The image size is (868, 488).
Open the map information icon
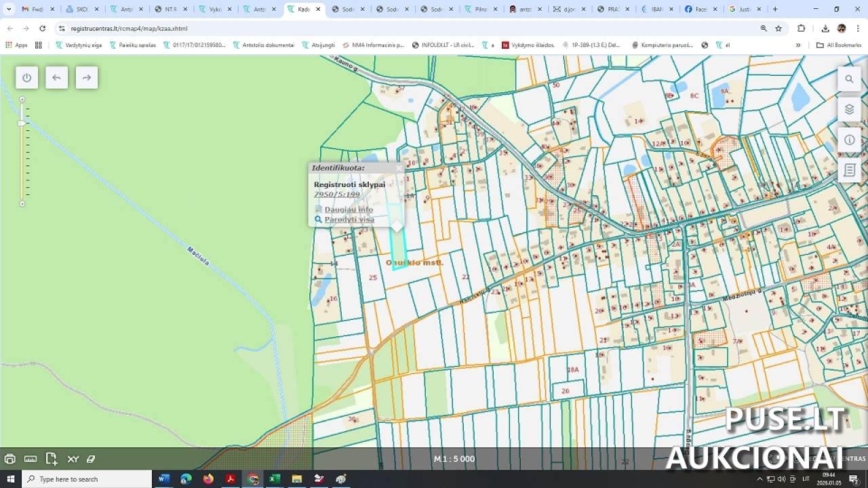click(849, 140)
